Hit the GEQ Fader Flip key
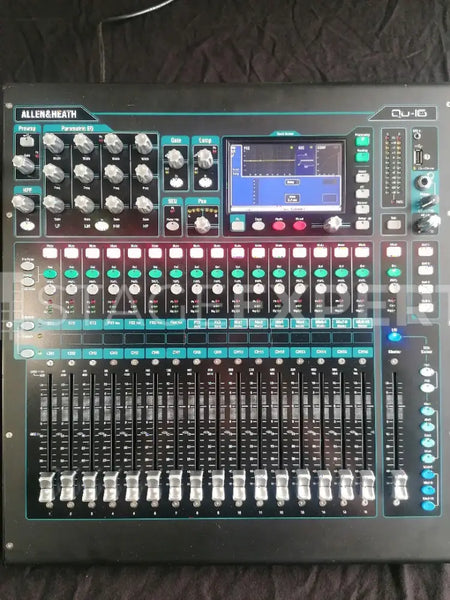The image size is (450, 600). point(173,225)
